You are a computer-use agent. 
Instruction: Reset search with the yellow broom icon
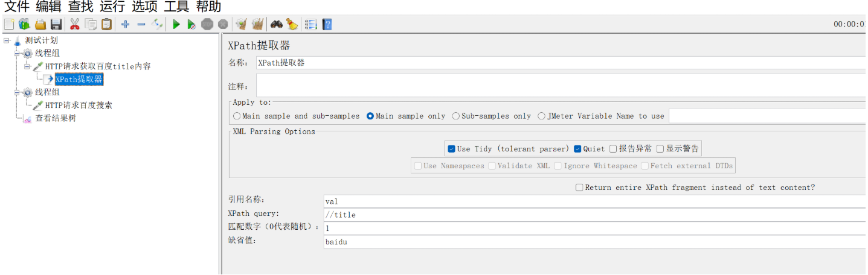(x=292, y=24)
